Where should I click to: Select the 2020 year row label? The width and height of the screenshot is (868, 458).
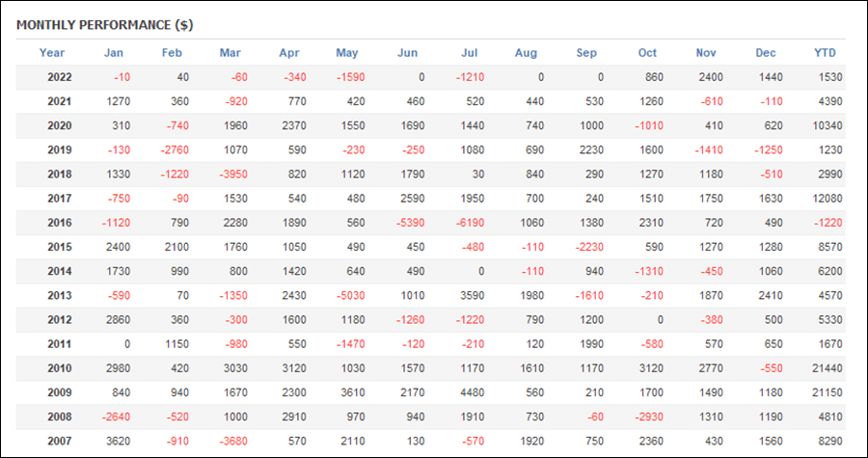point(60,126)
